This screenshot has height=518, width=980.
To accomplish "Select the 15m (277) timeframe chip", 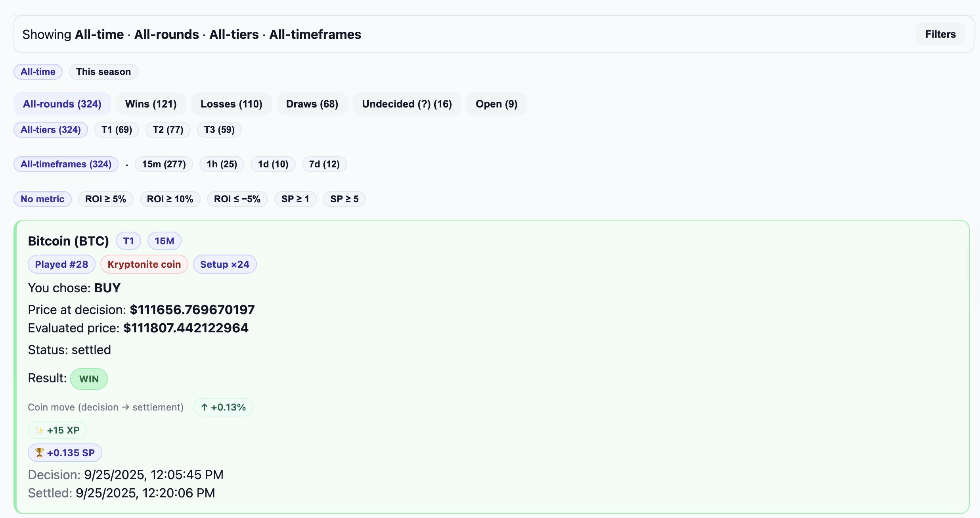I will coord(164,164).
